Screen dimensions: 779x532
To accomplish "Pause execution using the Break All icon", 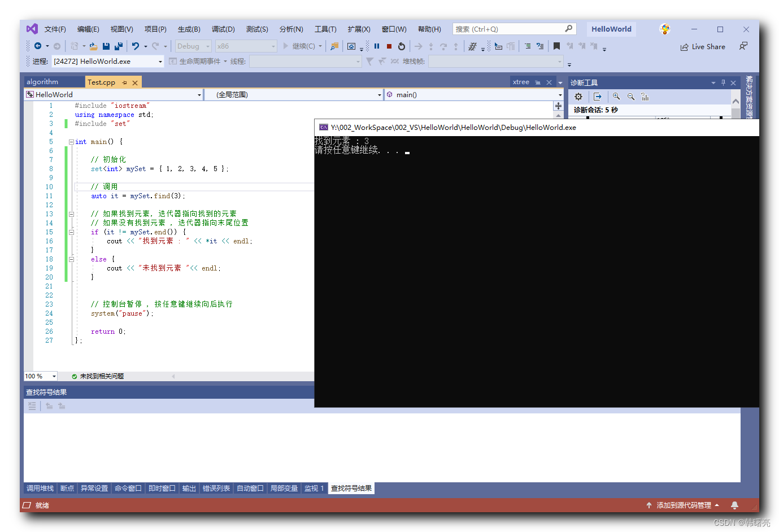I will click(377, 46).
